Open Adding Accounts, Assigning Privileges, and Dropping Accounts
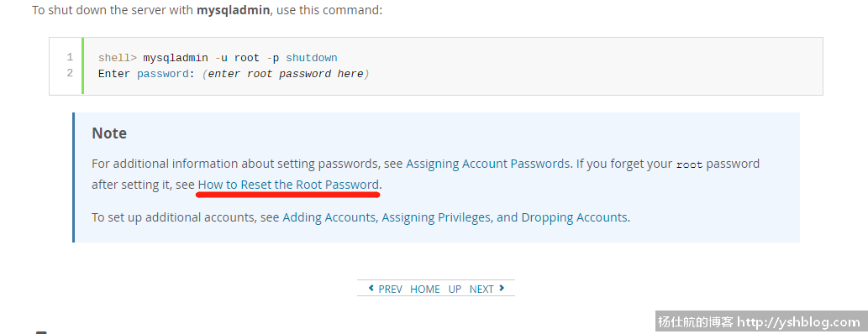868x334 pixels. pos(455,217)
